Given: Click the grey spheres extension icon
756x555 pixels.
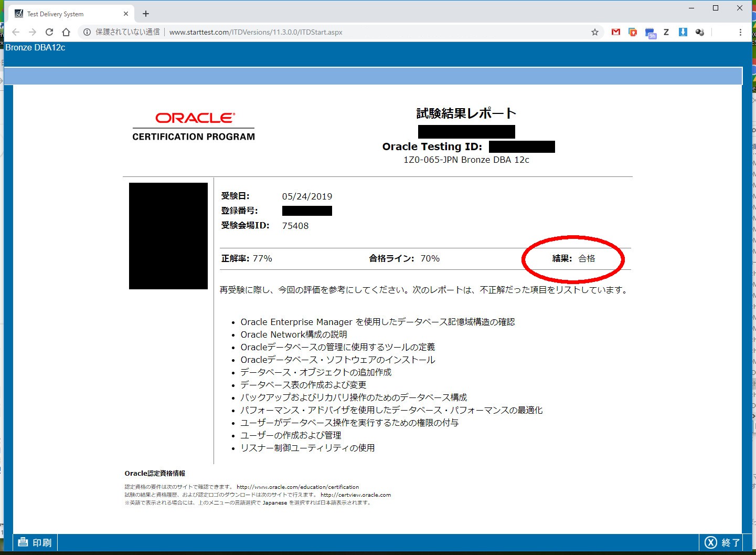Looking at the screenshot, I should [700, 32].
